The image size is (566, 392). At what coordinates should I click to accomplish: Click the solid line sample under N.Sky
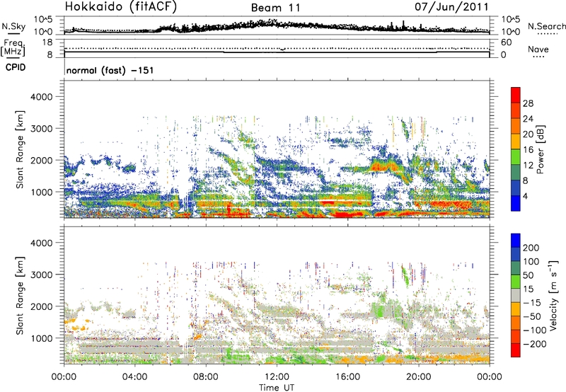[13, 33]
